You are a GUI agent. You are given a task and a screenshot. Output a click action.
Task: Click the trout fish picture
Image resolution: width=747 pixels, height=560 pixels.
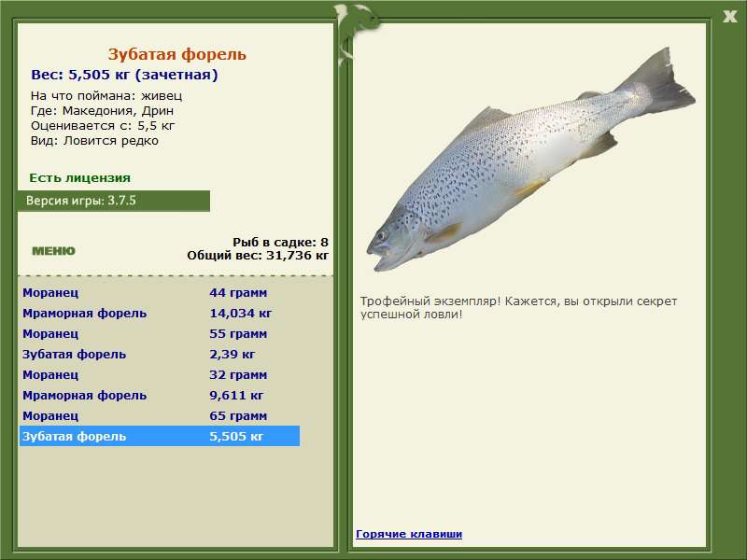click(x=530, y=160)
